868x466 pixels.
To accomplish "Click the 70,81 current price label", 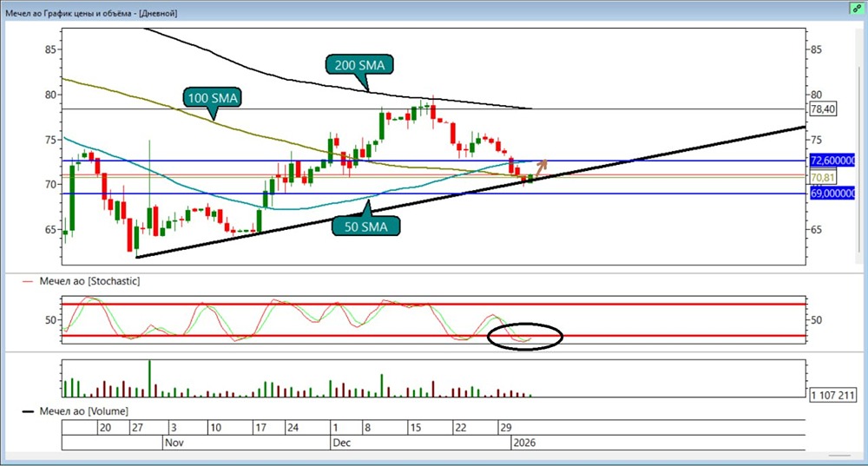I will (x=823, y=177).
